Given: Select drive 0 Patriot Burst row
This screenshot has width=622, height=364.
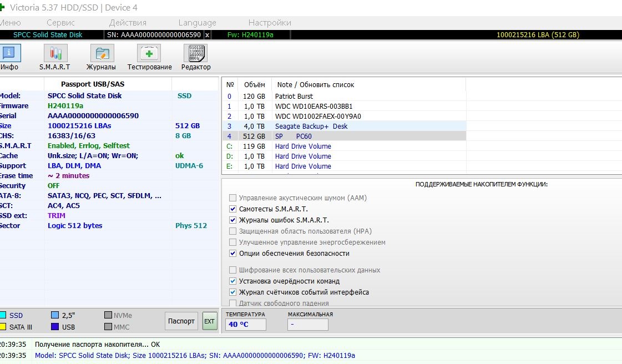Looking at the screenshot, I should click(344, 97).
